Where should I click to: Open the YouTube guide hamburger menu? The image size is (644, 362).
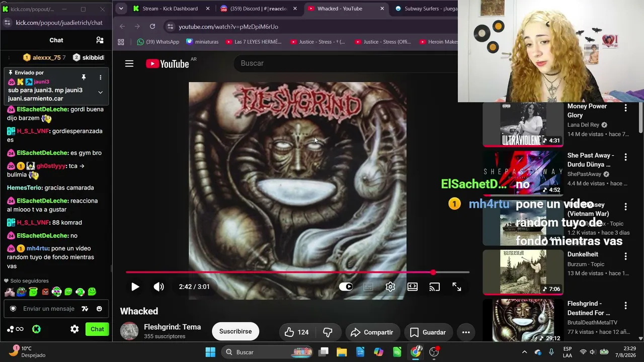point(129,63)
